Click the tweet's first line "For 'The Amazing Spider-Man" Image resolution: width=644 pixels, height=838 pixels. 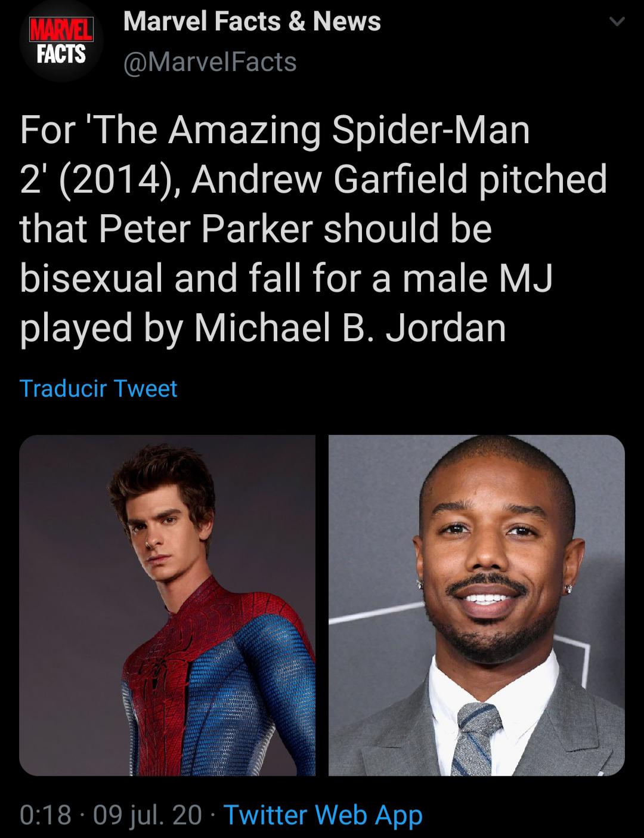274,131
